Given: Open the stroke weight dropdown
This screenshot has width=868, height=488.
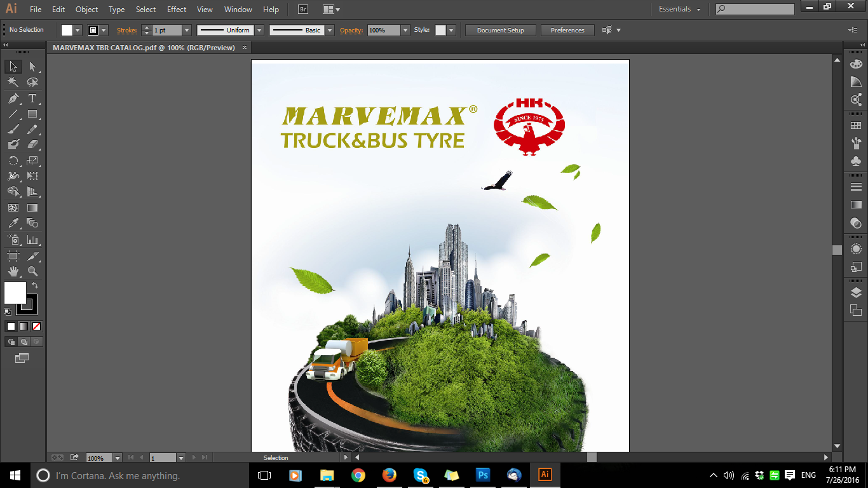Looking at the screenshot, I should (x=187, y=29).
